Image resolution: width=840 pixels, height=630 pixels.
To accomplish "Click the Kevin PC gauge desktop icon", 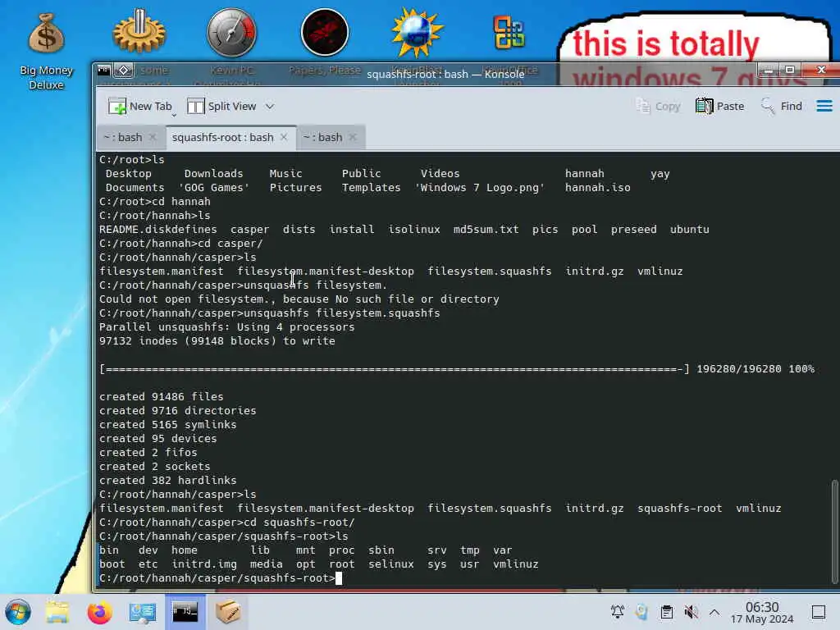I will pos(232,32).
